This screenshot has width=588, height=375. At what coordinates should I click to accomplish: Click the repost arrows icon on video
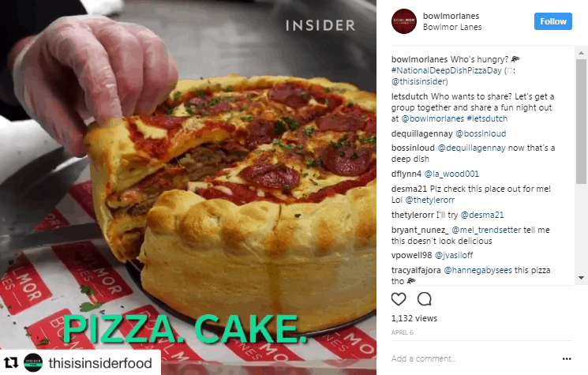click(11, 363)
